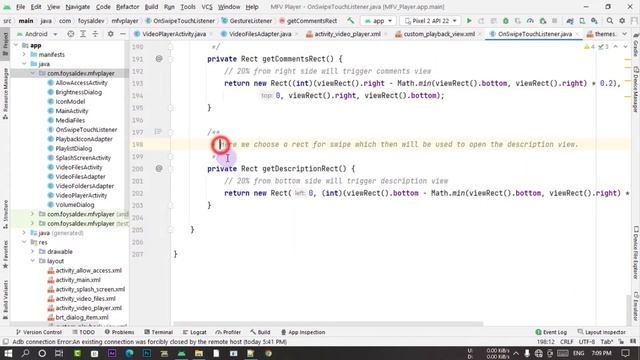Screen dimensions: 640x360
Task: Expand the drawable folder
Action: tap(32, 252)
